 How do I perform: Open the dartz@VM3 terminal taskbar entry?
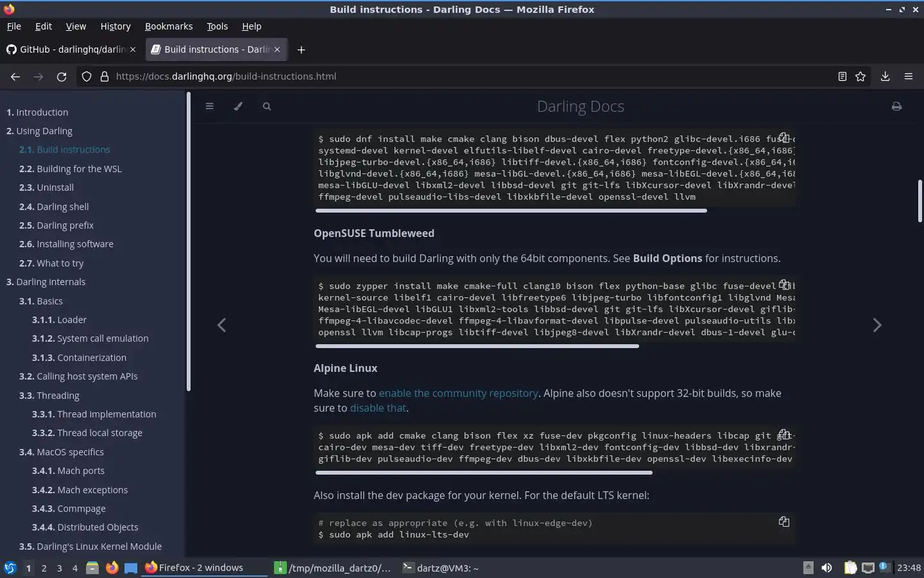[441, 568]
